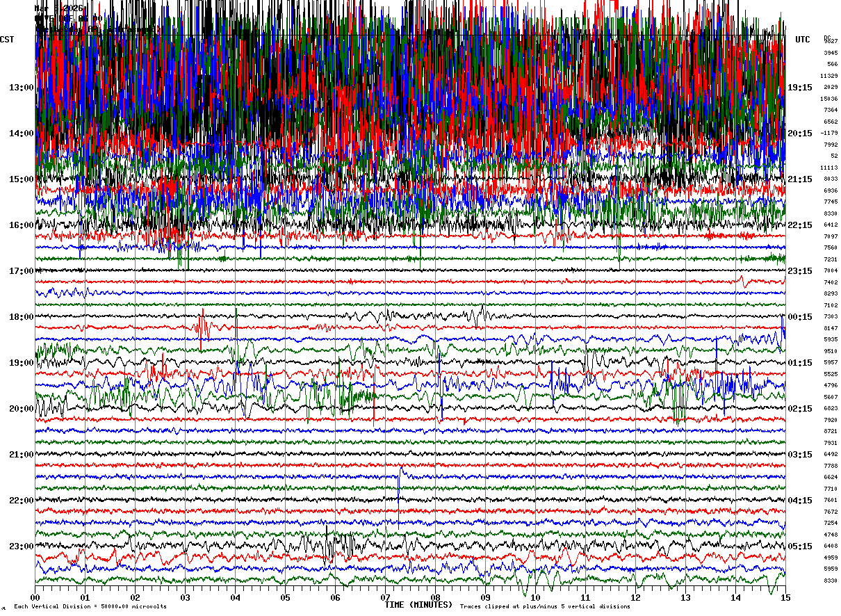Click the DC offset value 4748
Viewport: 841px width, 616px height.
831,535
